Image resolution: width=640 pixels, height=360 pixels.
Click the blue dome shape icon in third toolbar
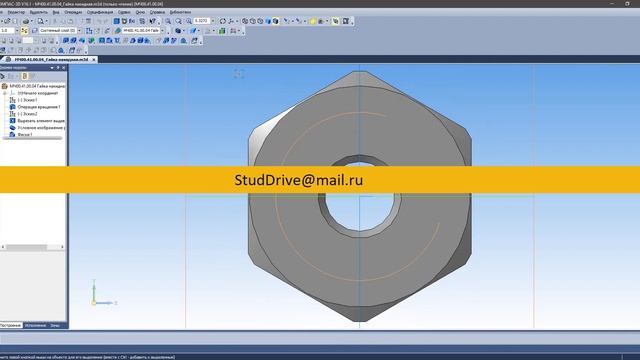184,40
